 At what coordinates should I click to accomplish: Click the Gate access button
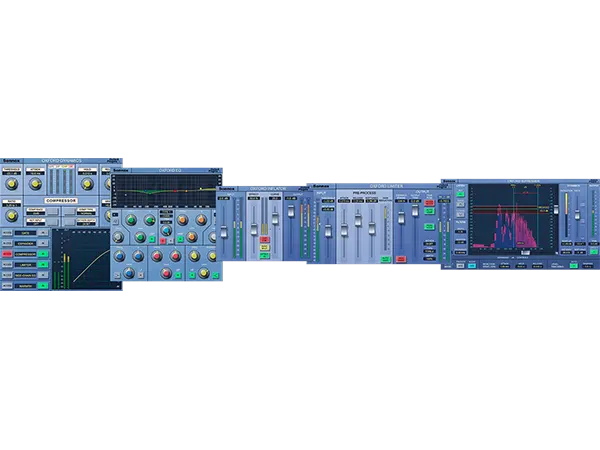[7, 233]
